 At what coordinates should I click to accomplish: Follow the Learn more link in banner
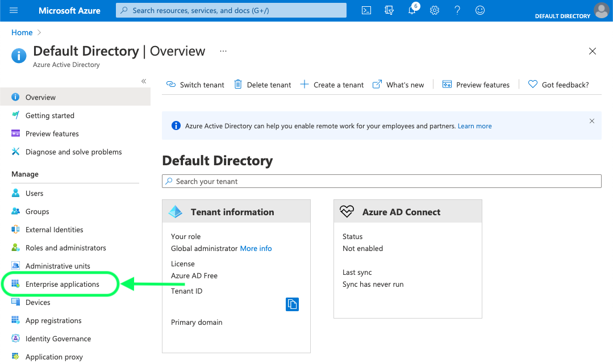pyautogui.click(x=474, y=126)
